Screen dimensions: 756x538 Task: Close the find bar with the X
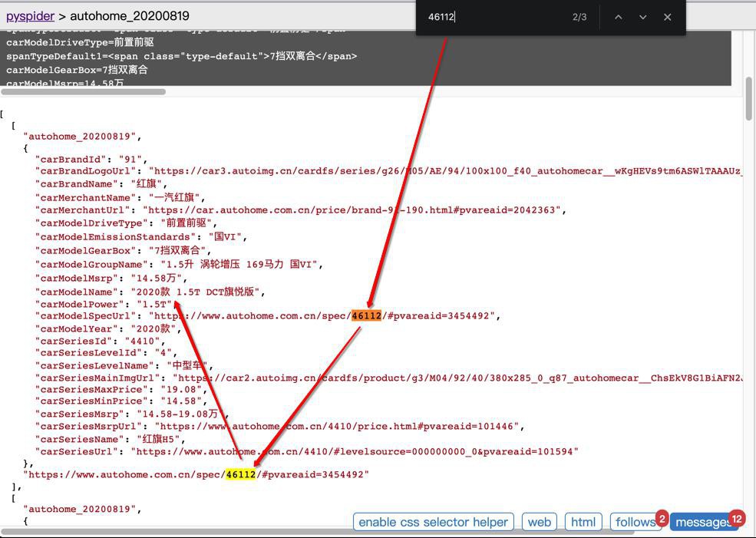(x=667, y=17)
